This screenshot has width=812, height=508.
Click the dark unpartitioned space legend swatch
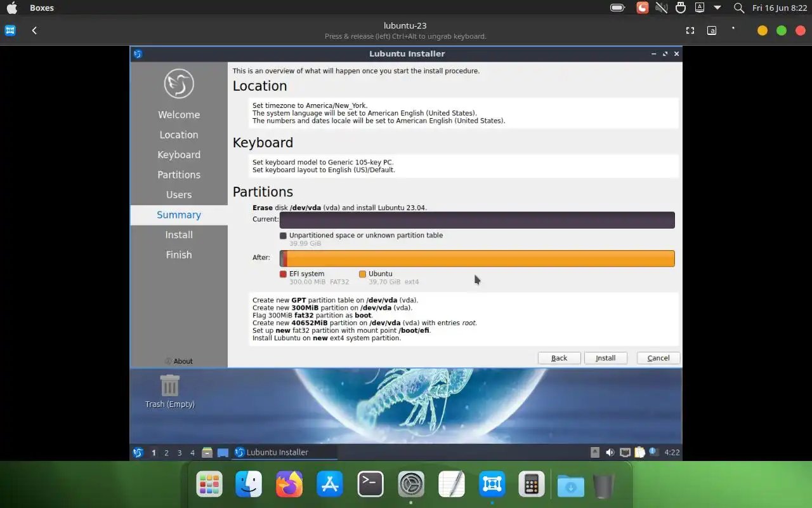point(283,236)
